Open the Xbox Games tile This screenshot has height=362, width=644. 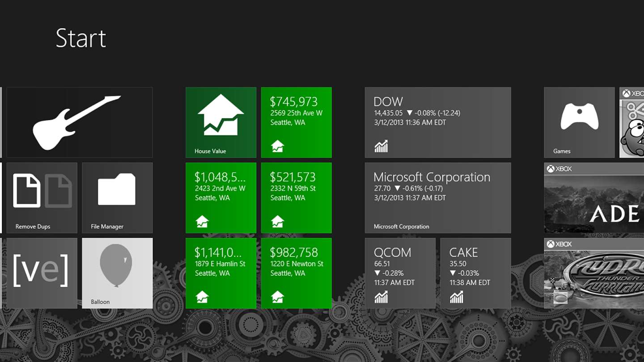coord(579,122)
